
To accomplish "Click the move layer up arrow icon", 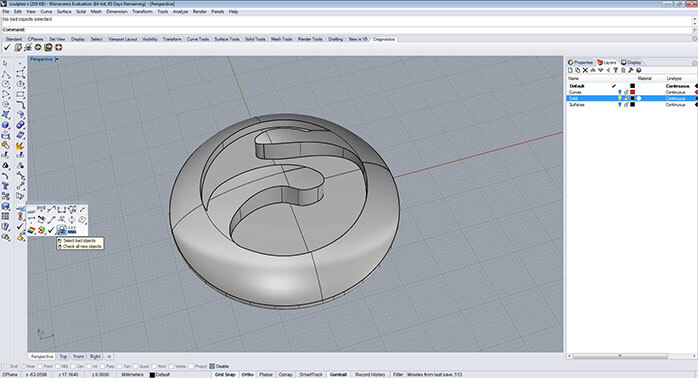I will point(593,70).
